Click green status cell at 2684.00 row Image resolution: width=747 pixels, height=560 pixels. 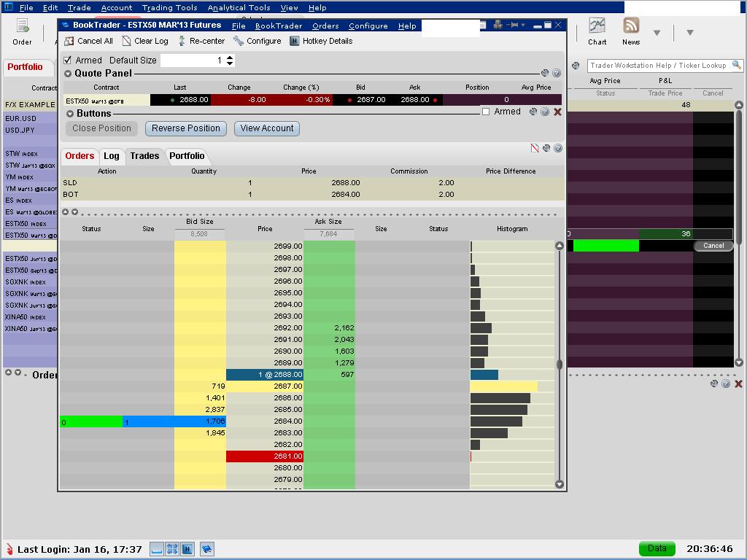point(91,421)
